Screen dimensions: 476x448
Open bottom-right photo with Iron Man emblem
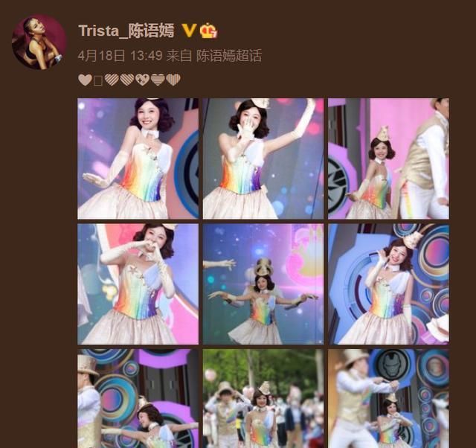pyautogui.click(x=388, y=398)
